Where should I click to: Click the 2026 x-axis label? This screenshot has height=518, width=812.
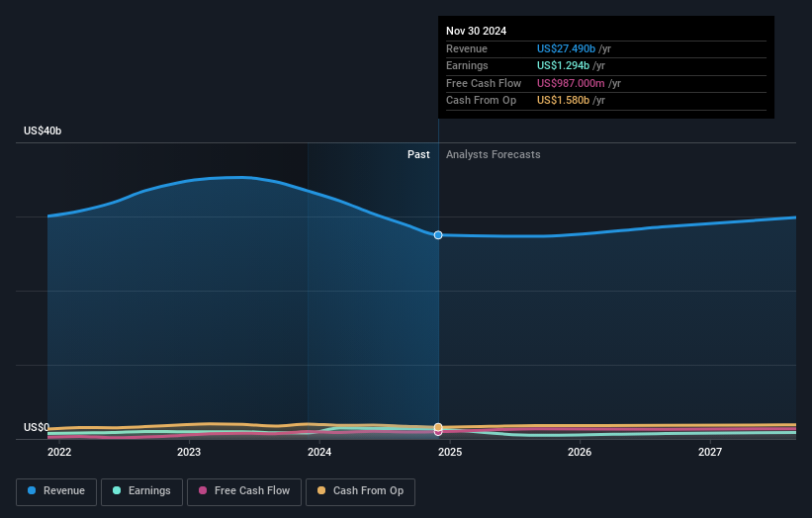point(580,452)
